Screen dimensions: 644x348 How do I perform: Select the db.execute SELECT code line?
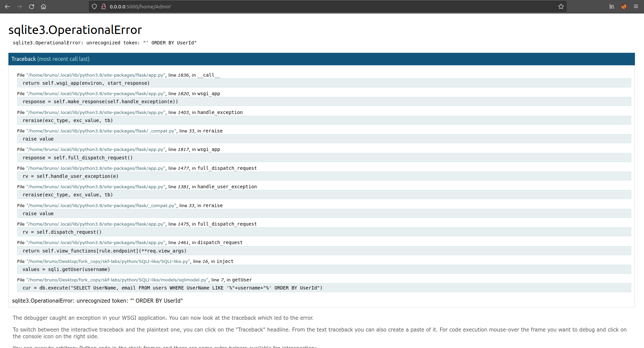pyautogui.click(x=172, y=288)
